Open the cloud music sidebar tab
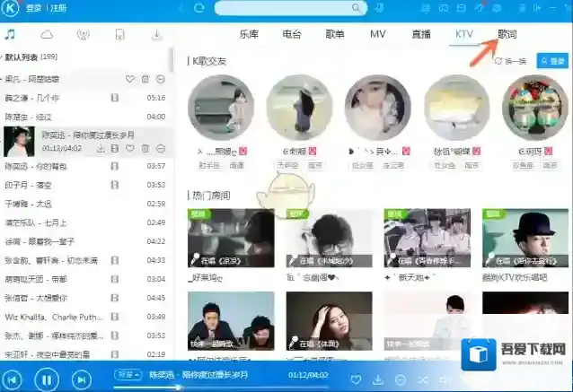The height and width of the screenshot is (392, 573). pyautogui.click(x=47, y=35)
